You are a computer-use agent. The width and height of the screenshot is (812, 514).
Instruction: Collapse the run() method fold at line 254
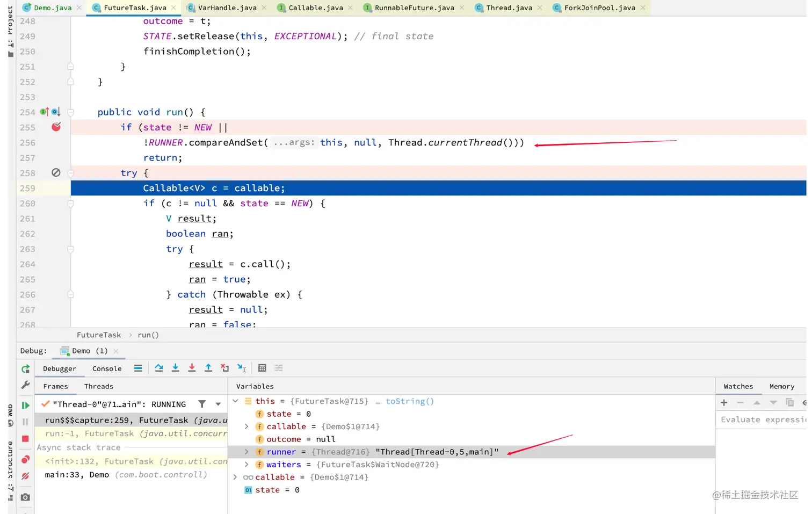70,112
